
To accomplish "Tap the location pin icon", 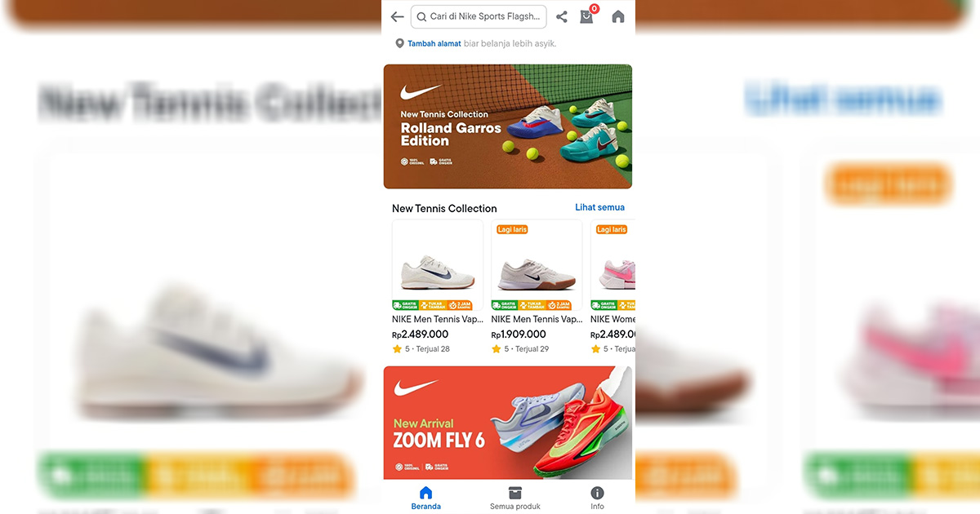I will [x=399, y=43].
